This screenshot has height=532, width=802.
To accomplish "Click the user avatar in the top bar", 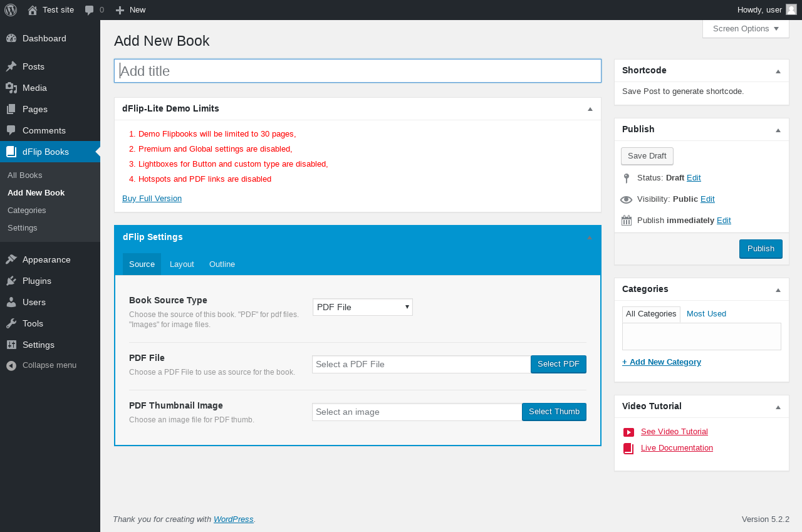I will (791, 9).
